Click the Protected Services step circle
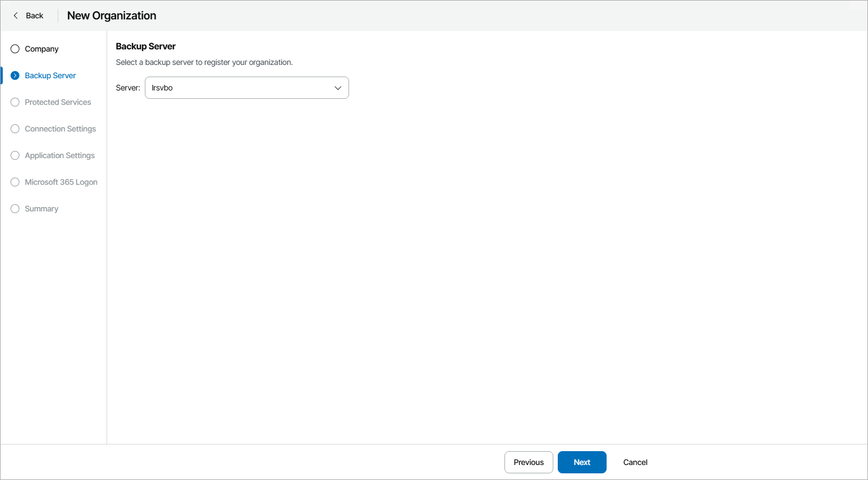The width and height of the screenshot is (868, 480). 14,102
